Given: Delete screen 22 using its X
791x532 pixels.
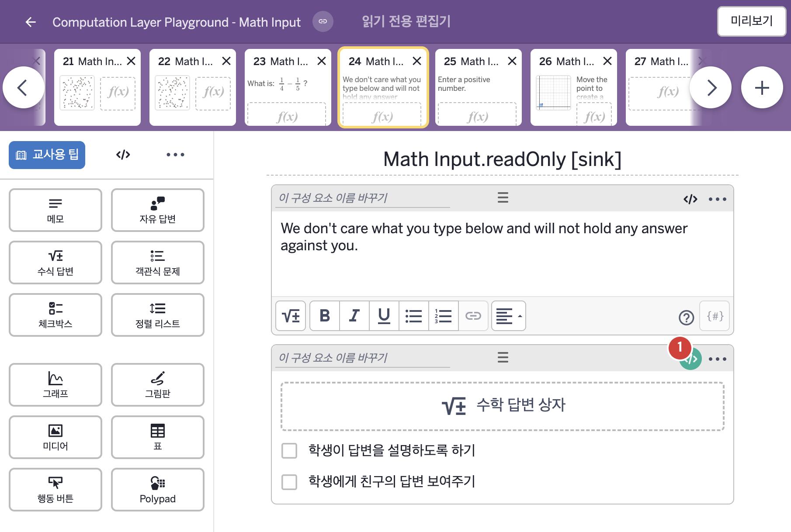Looking at the screenshot, I should pyautogui.click(x=226, y=61).
